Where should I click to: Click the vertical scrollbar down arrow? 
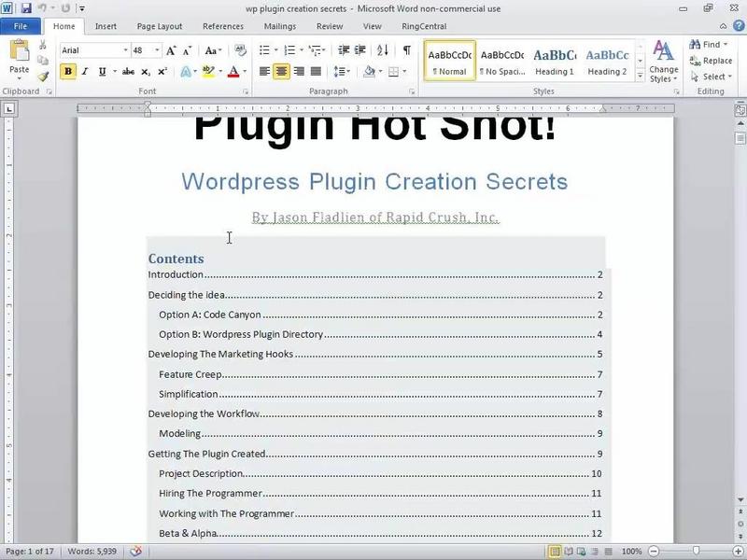pos(740,500)
